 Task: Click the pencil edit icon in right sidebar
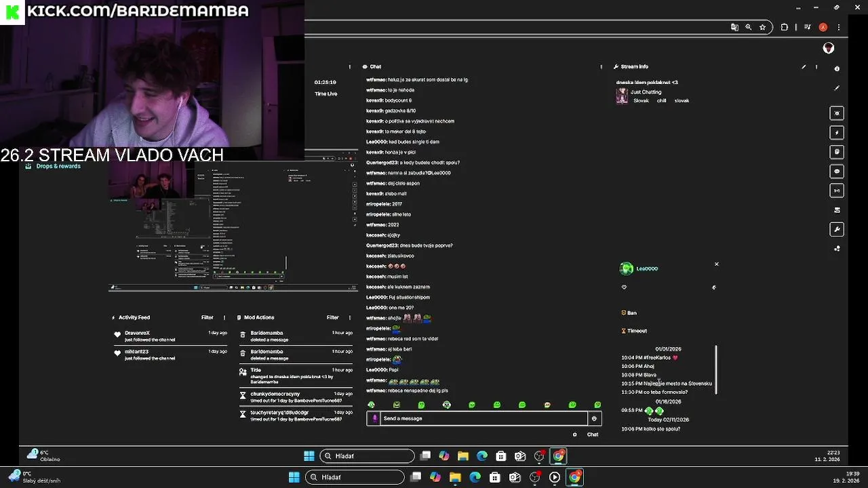(x=837, y=88)
